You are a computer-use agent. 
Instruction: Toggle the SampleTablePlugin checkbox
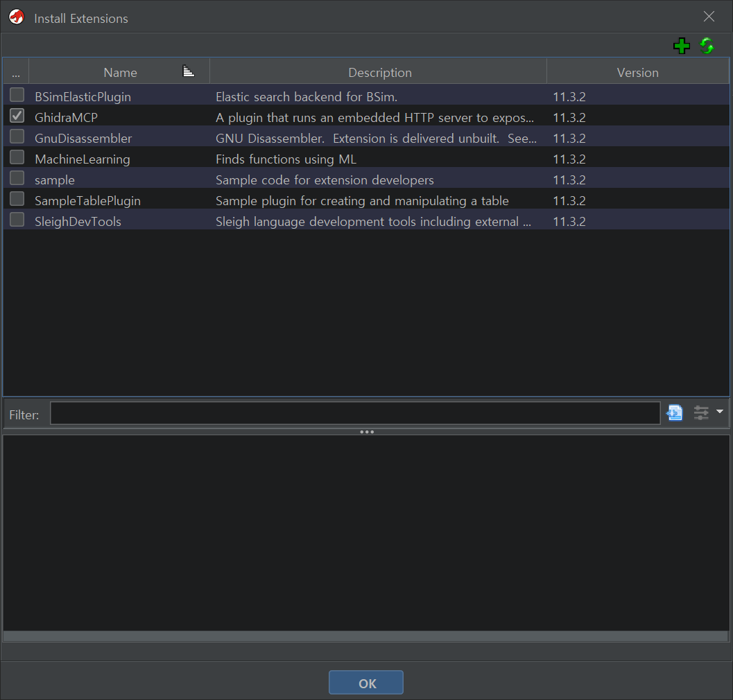coord(17,199)
